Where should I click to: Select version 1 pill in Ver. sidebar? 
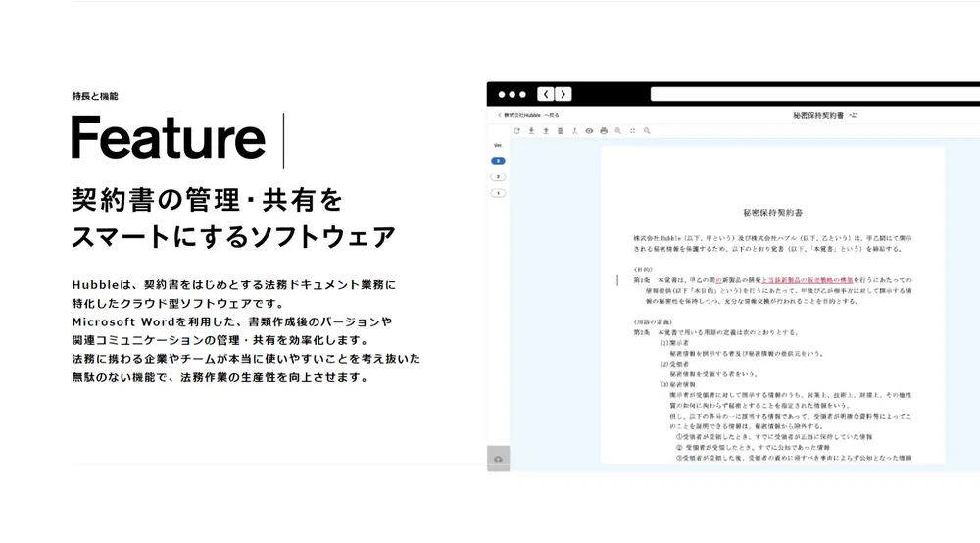[498, 193]
